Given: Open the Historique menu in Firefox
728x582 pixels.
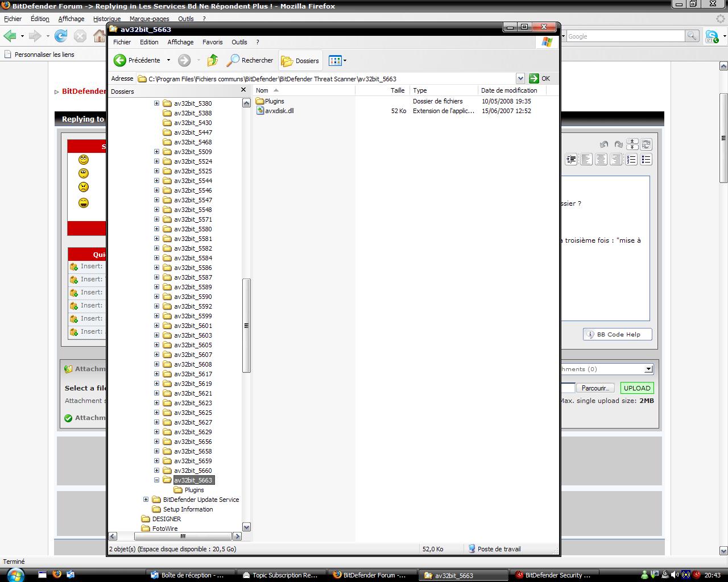Looking at the screenshot, I should [x=107, y=19].
